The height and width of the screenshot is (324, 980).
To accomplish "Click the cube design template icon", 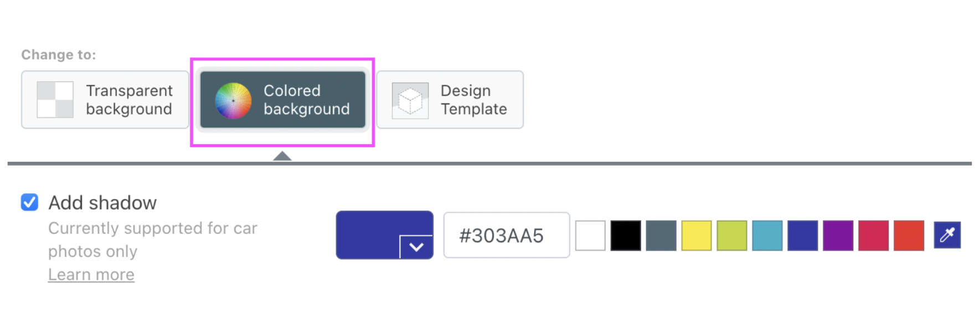I will [x=410, y=101].
